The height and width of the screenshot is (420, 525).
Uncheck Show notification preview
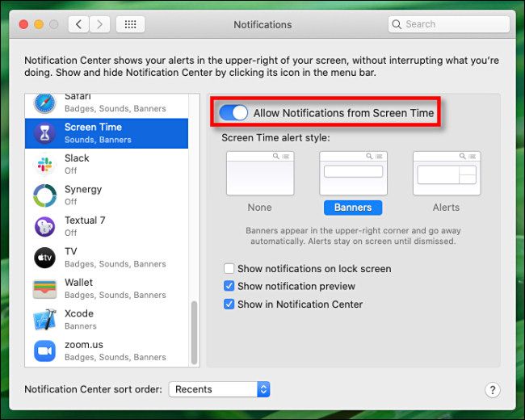click(x=229, y=286)
